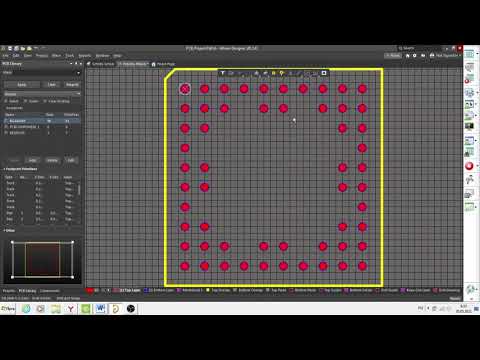Open the Not Signed In account dropdown

pyautogui.click(x=445, y=56)
